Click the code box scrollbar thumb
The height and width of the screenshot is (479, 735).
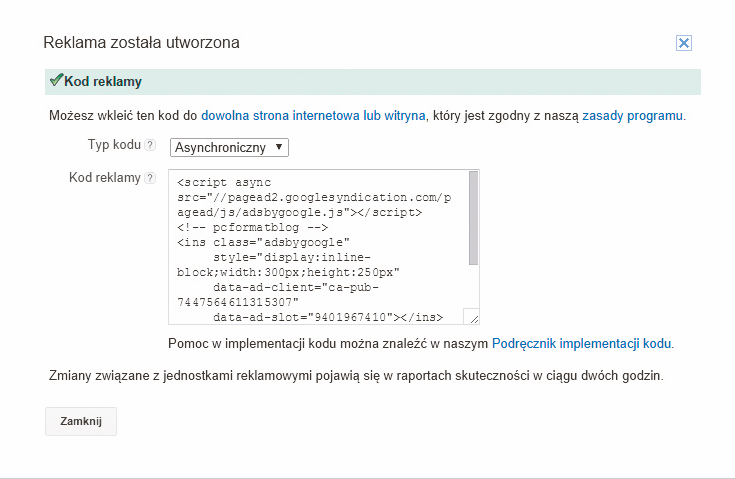(473, 219)
